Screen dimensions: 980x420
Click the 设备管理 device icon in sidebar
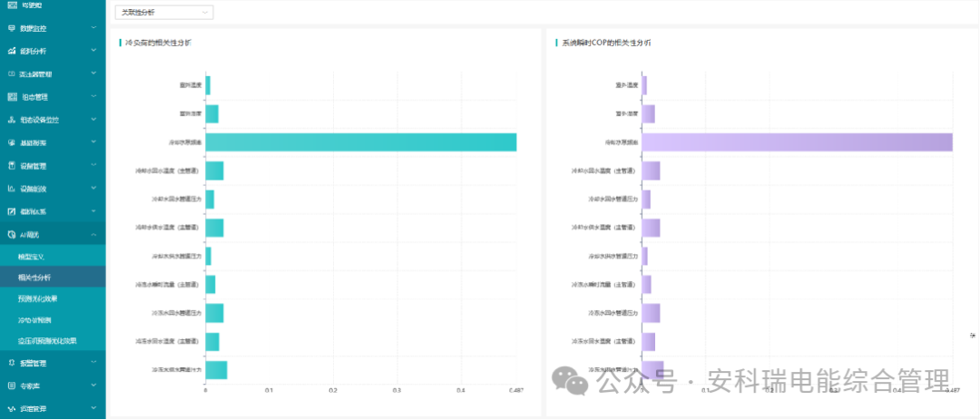(x=11, y=166)
